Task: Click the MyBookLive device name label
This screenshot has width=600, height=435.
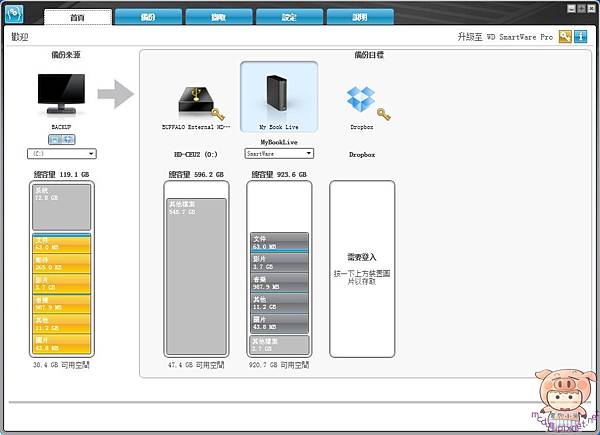Action: coord(279,142)
